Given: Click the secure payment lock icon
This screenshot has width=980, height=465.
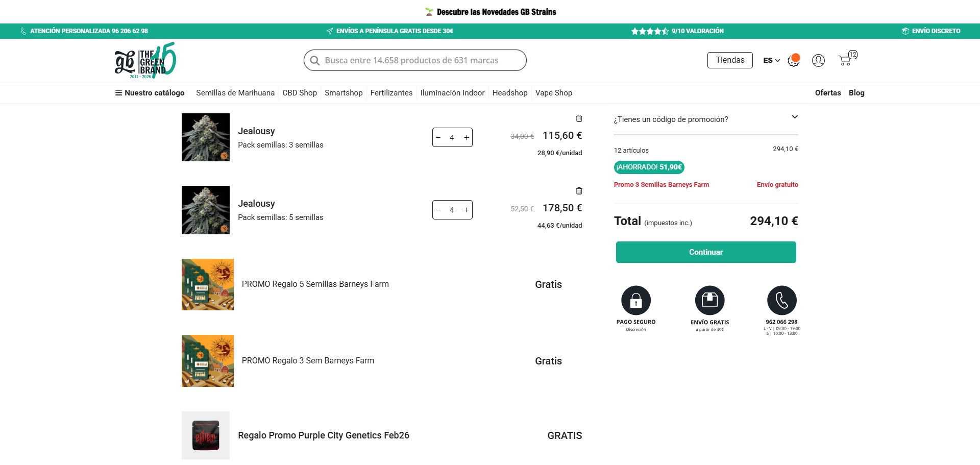Looking at the screenshot, I should (x=635, y=300).
